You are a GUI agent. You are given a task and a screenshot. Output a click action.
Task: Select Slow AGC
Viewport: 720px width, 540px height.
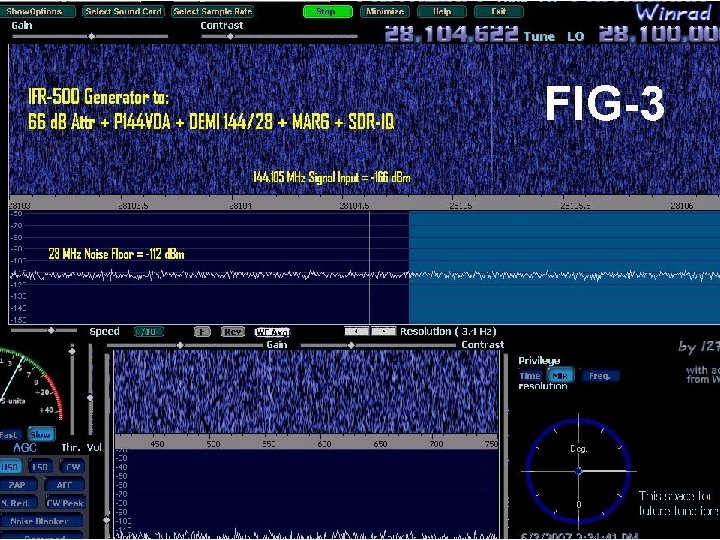pyautogui.click(x=41, y=434)
